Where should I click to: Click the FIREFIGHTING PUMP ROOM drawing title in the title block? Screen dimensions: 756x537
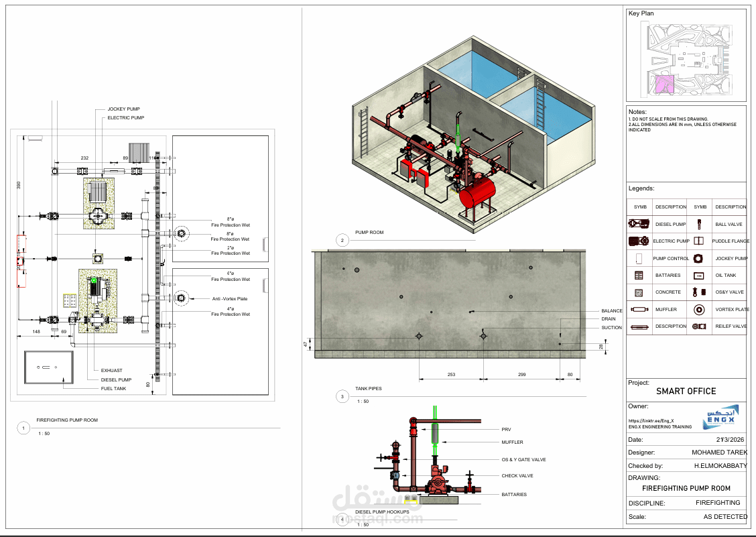(x=686, y=488)
